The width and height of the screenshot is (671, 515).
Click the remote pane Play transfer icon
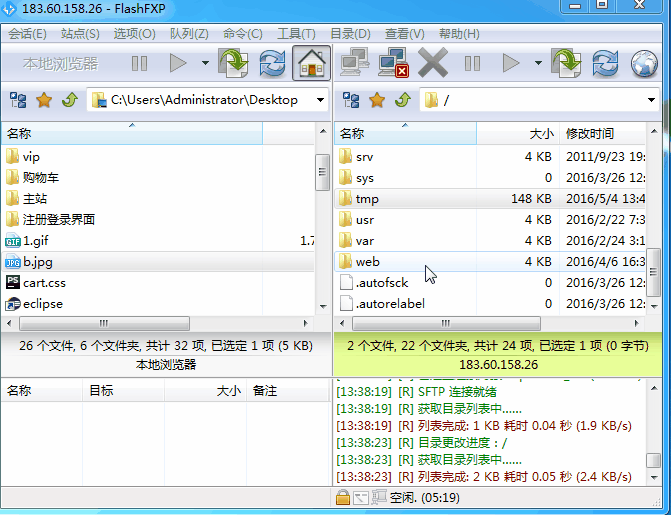point(511,63)
